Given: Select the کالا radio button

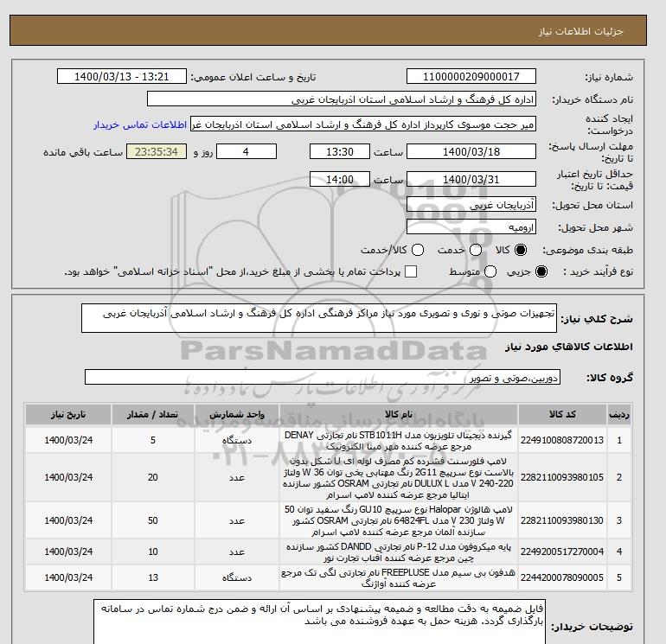Looking at the screenshot, I should point(520,250).
